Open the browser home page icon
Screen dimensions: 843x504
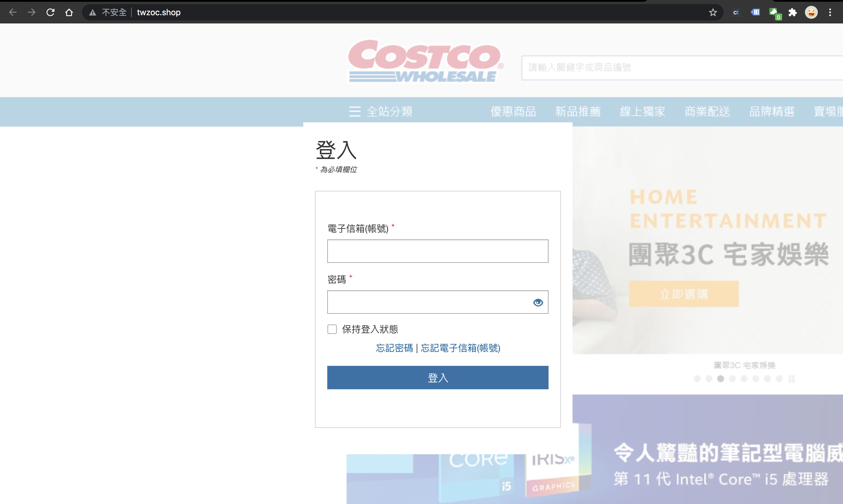coord(69,13)
